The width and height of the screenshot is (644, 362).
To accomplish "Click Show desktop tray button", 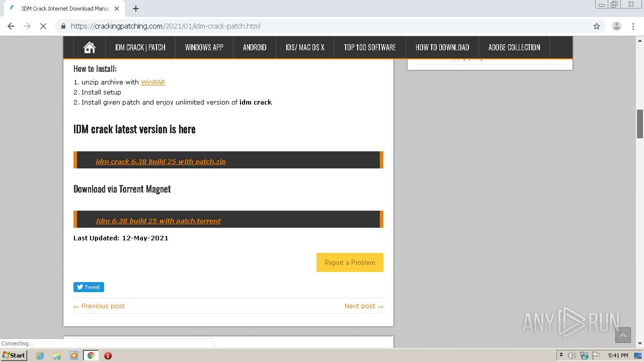I will tap(638, 355).
